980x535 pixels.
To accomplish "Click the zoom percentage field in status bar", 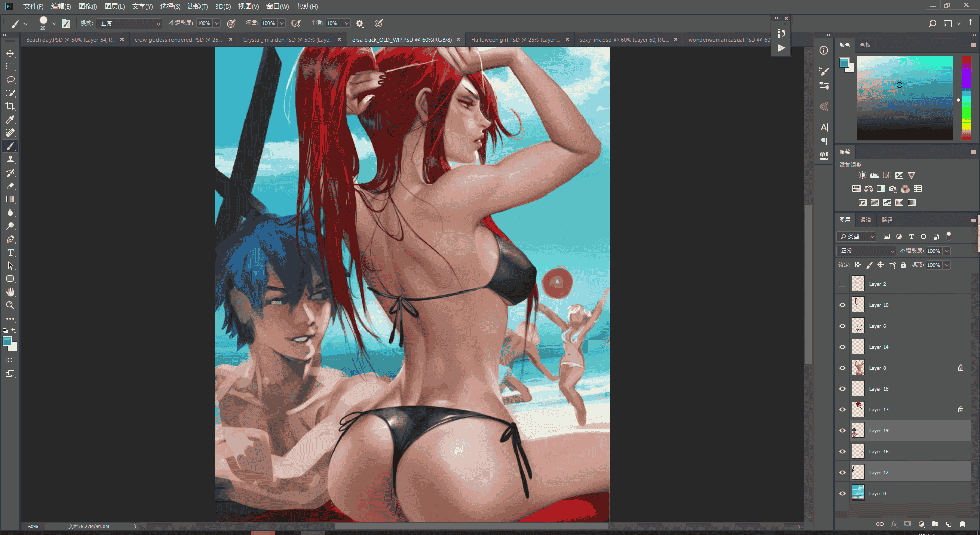I will pyautogui.click(x=33, y=526).
